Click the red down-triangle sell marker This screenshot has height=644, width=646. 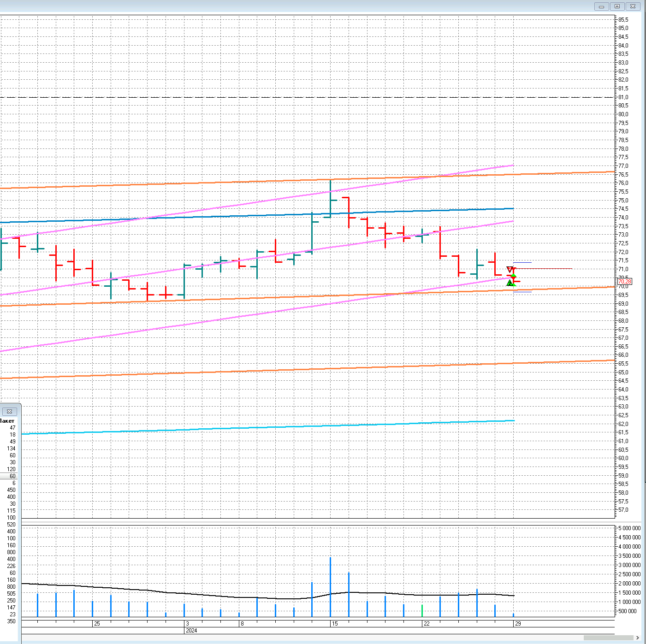coord(510,269)
